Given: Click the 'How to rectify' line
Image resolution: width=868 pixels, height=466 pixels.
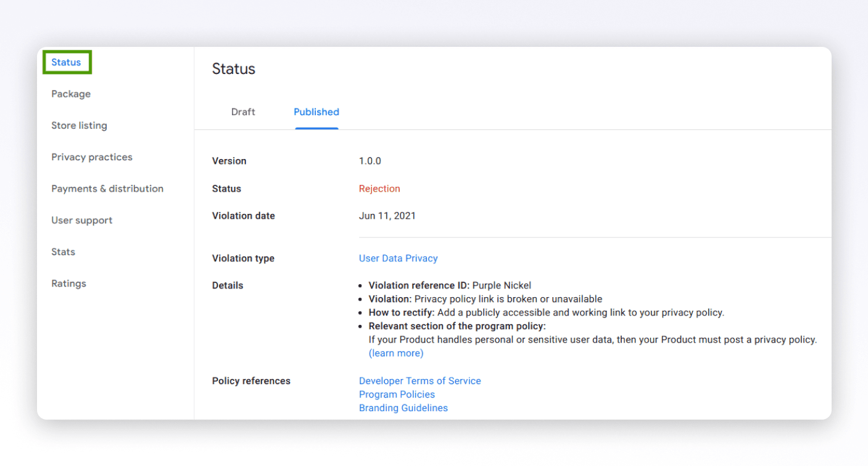Looking at the screenshot, I should click(547, 313).
